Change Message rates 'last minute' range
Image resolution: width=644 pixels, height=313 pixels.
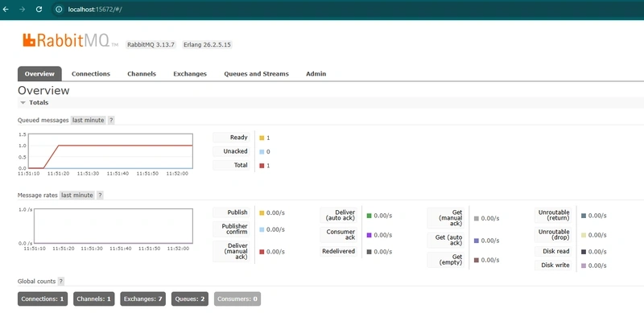pos(77,195)
